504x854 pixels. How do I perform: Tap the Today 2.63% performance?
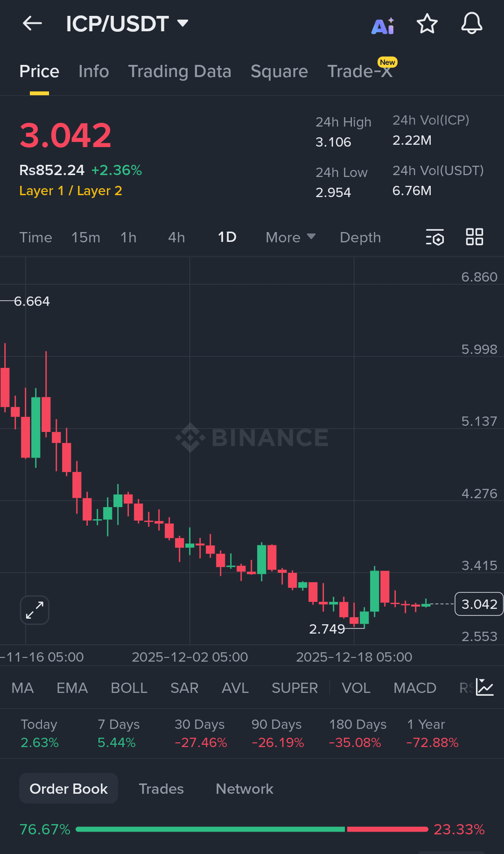click(x=40, y=733)
